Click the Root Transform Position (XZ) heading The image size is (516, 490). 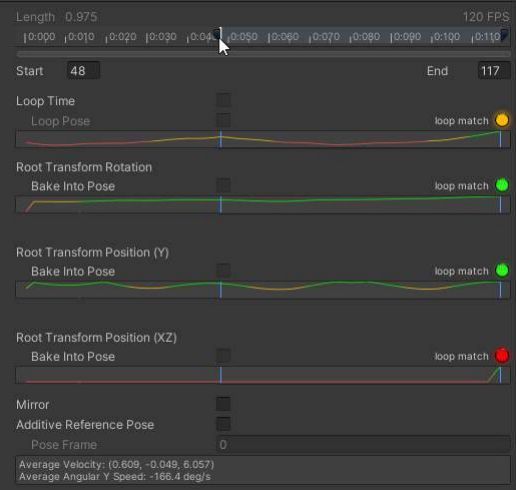(x=96, y=338)
